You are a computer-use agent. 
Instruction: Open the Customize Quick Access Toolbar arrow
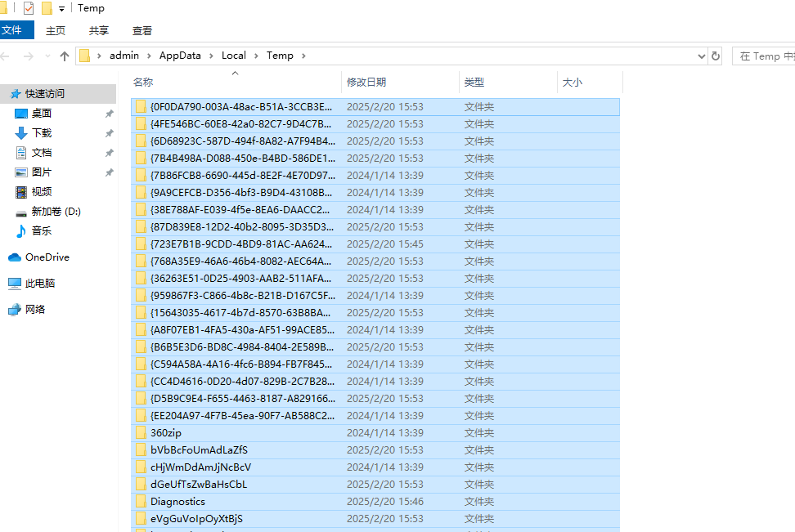62,9
